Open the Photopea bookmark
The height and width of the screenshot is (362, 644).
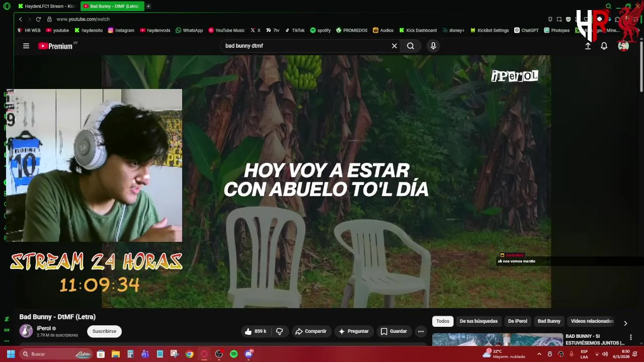point(556,30)
